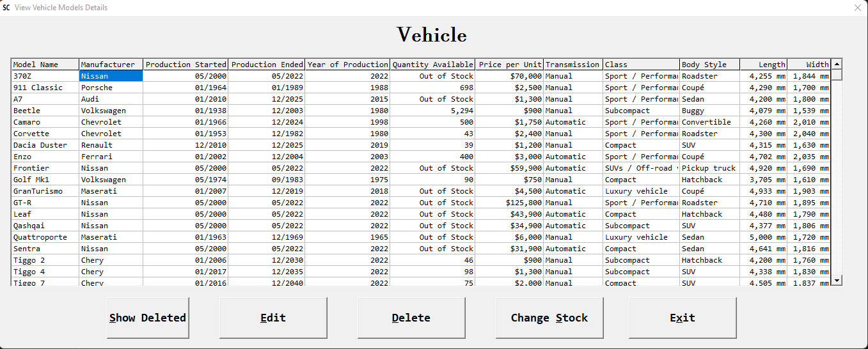Close the View Vehicle Models Details window

[x=858, y=8]
